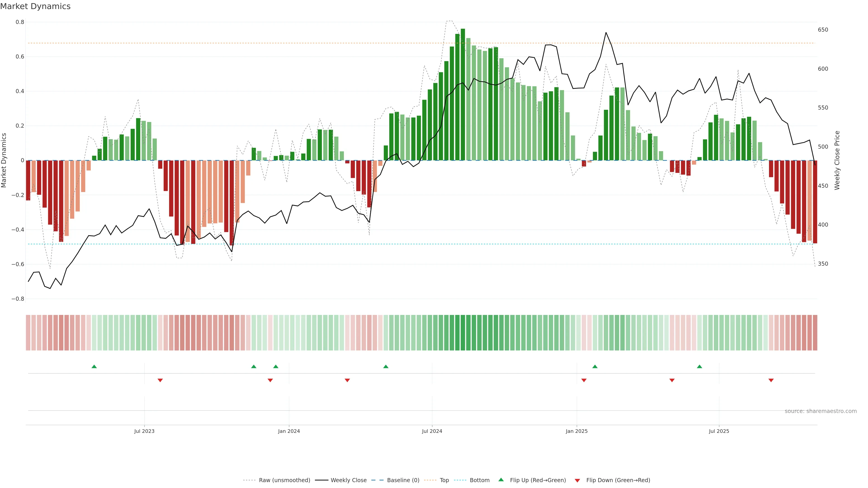Toggle the Weekly Close legend entry
The width and height of the screenshot is (868, 488).
(x=348, y=480)
